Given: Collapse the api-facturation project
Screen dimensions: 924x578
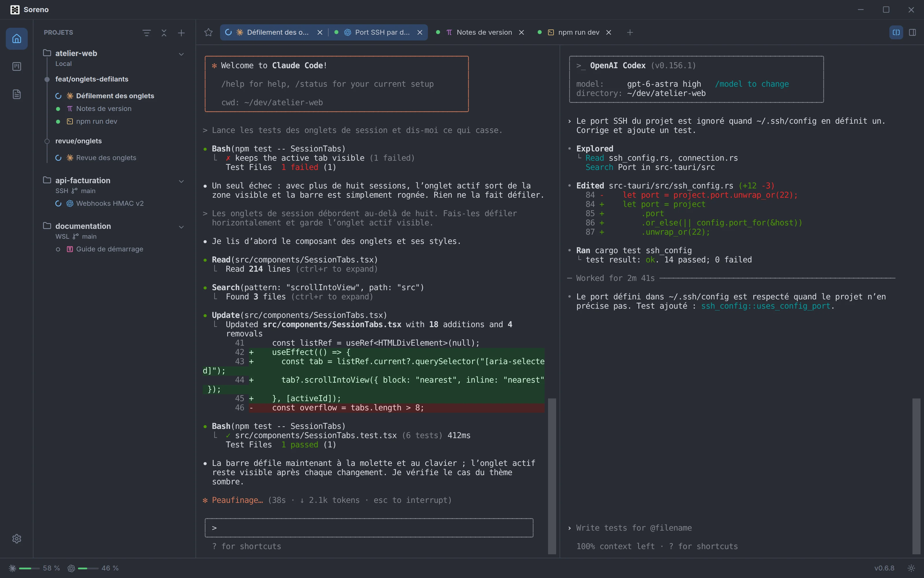Looking at the screenshot, I should pyautogui.click(x=181, y=181).
